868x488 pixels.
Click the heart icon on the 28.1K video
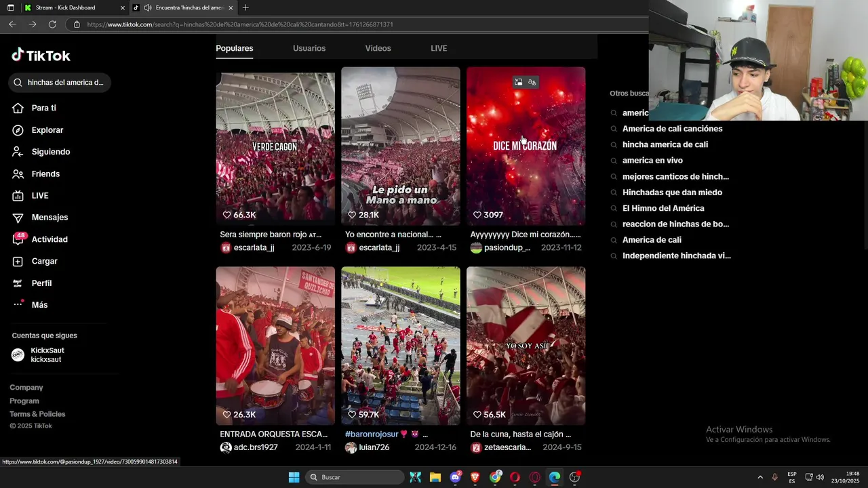[352, 215]
